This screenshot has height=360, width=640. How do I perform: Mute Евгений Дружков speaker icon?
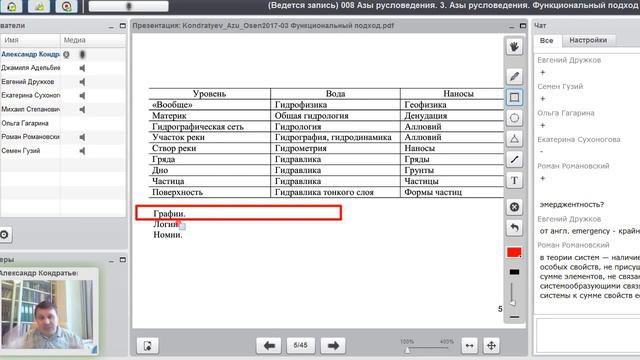click(82, 82)
